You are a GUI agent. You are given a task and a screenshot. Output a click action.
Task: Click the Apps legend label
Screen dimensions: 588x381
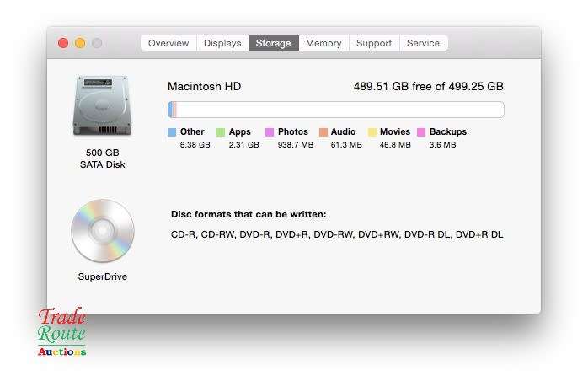[x=239, y=131]
